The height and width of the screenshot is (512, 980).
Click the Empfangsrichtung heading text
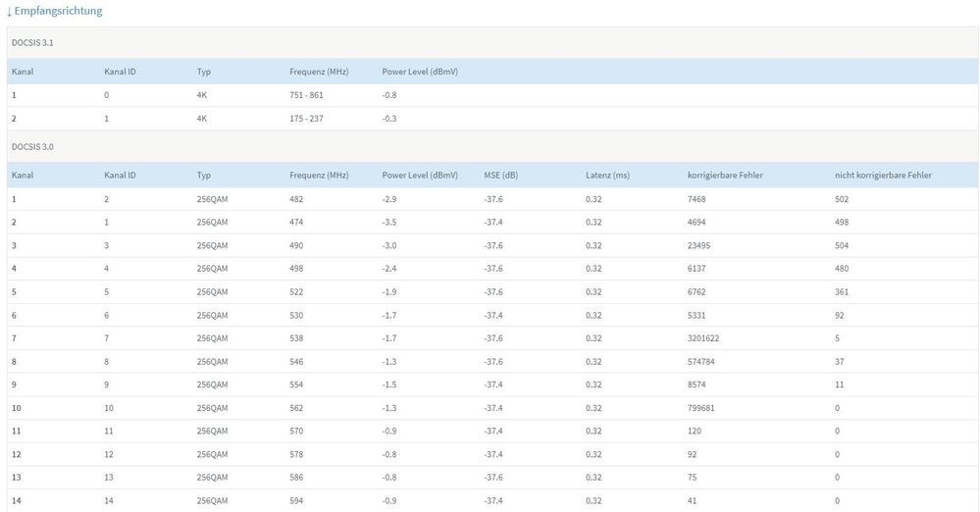coord(58,11)
